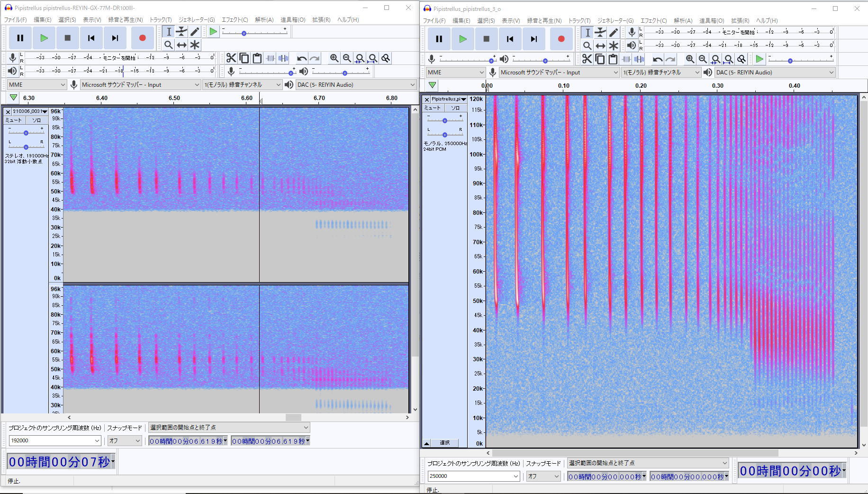This screenshot has width=868, height=494.
Task: Click the Cut scissors icon in left window
Action: pos(231,58)
